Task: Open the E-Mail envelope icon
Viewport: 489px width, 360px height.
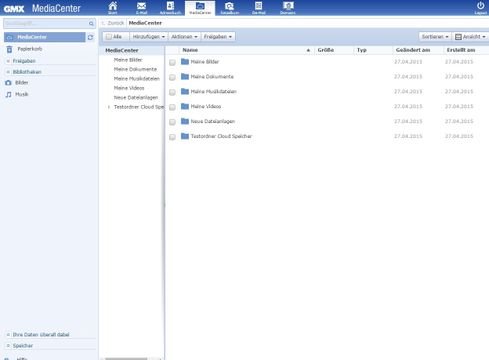Action: point(141,6)
